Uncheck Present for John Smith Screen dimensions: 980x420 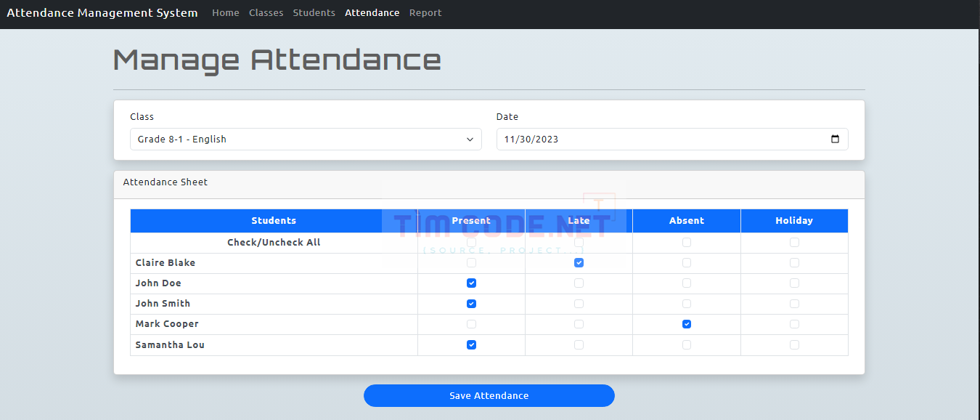pyautogui.click(x=472, y=304)
